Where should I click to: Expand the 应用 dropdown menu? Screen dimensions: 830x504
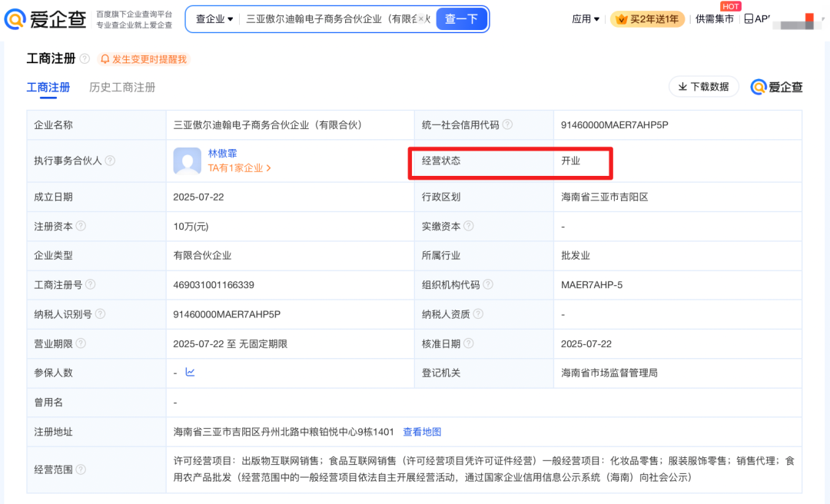pyautogui.click(x=584, y=19)
